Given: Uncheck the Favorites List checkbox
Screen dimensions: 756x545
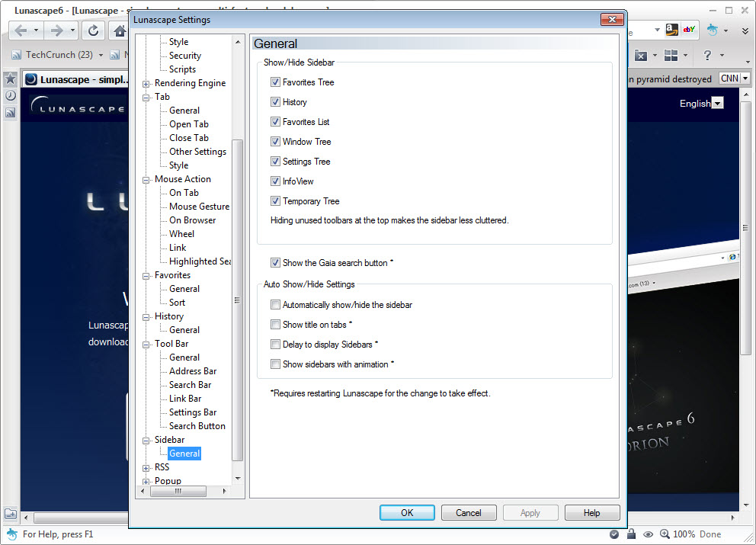Looking at the screenshot, I should point(275,121).
